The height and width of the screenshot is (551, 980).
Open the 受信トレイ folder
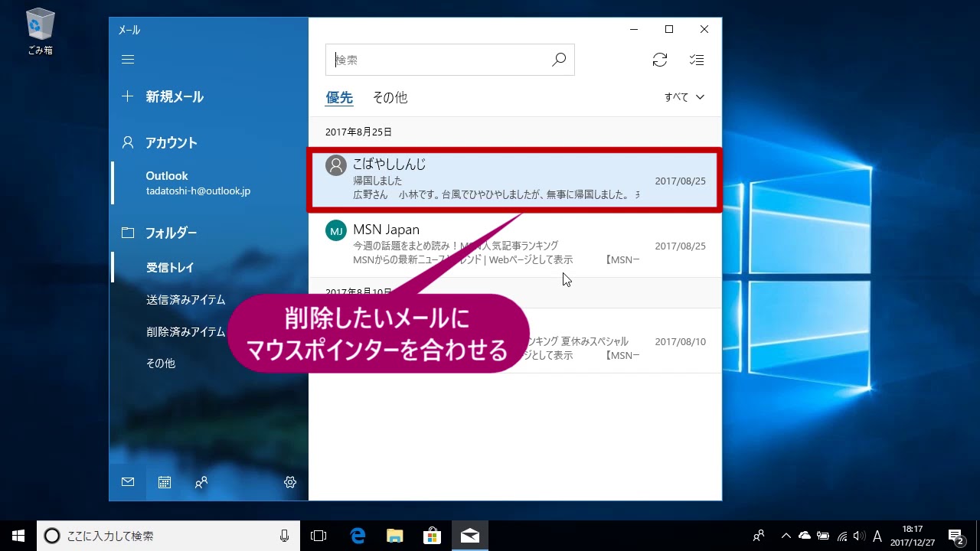[170, 268]
